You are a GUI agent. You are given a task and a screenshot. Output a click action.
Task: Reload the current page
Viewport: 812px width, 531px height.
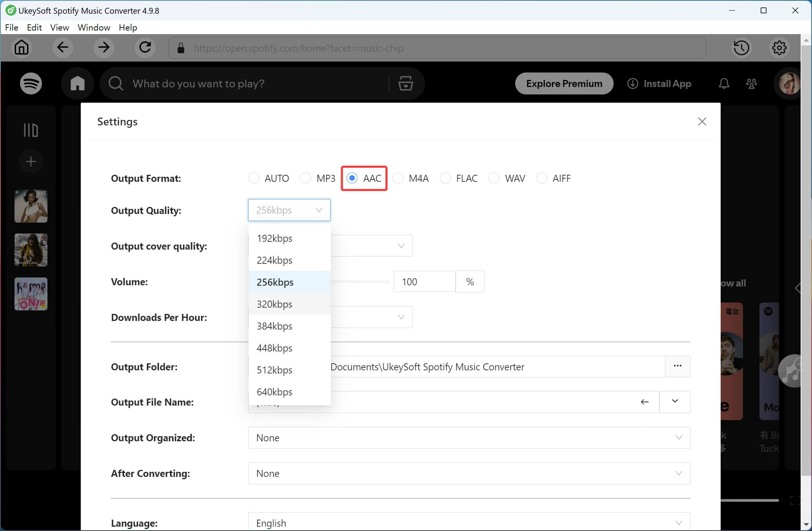[145, 47]
